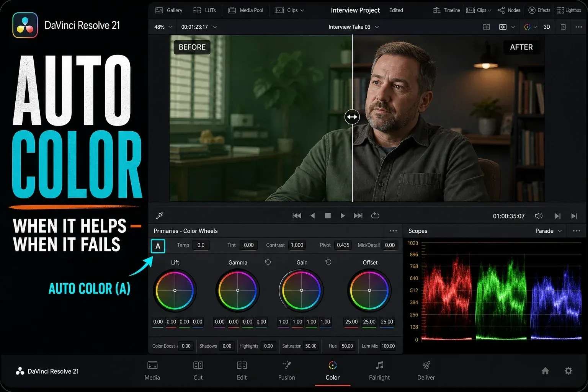Viewport: 588px width, 392px height.
Task: Click the Gain color wheel center
Action: pos(302,291)
